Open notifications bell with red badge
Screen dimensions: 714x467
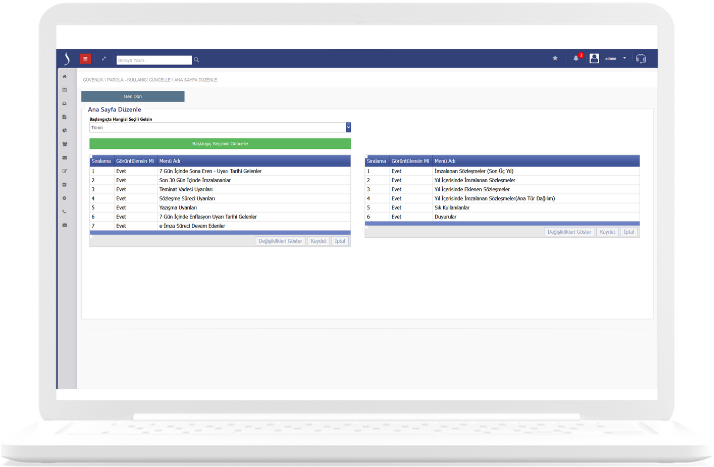click(x=576, y=59)
